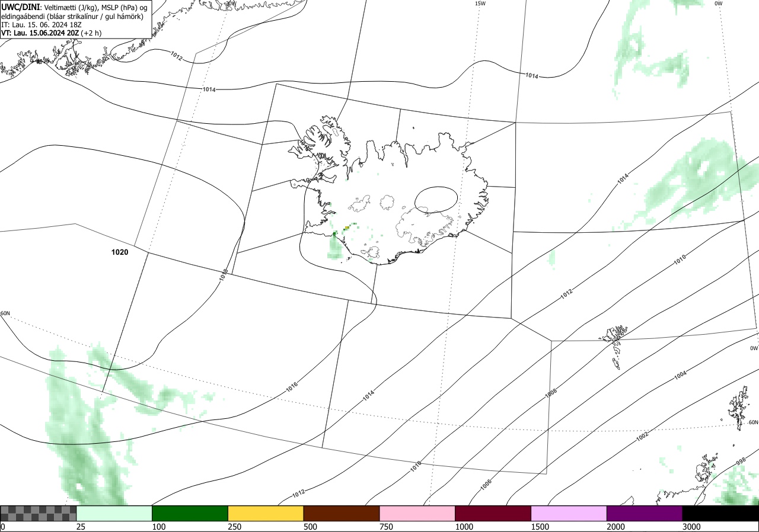
Task: Click the closed oval isobar over eastern Iceland
Action: [436, 200]
